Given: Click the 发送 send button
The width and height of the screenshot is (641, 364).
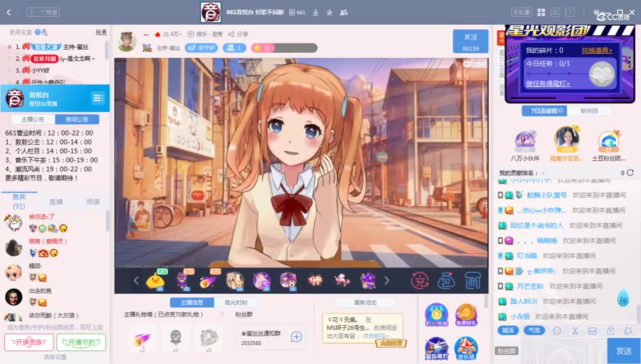Looking at the screenshot, I should pyautogui.click(x=624, y=351).
